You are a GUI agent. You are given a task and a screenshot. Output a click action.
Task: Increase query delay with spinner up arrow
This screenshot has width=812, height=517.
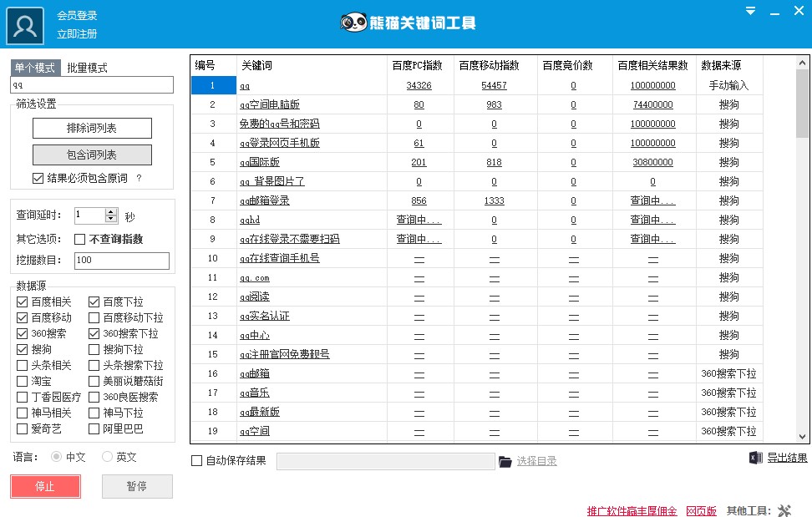click(111, 211)
